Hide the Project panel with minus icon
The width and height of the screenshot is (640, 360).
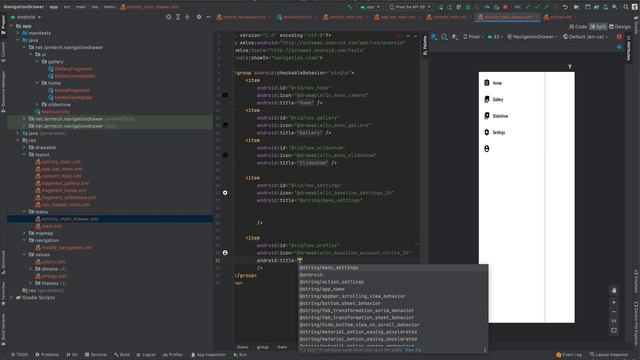(208, 17)
